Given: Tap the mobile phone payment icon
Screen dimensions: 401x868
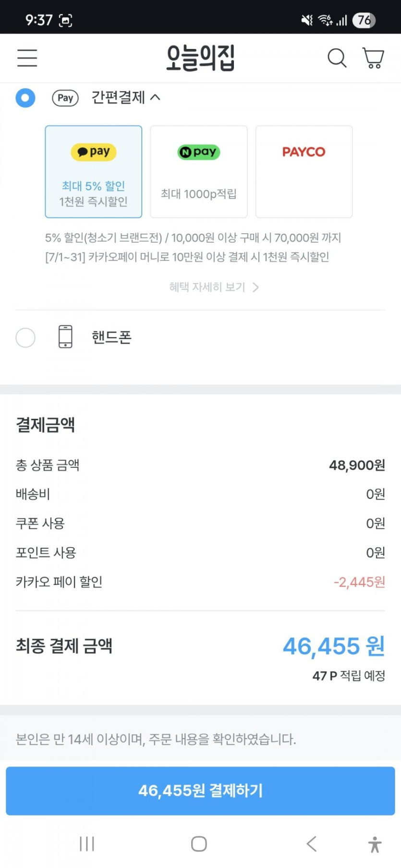Looking at the screenshot, I should [65, 336].
